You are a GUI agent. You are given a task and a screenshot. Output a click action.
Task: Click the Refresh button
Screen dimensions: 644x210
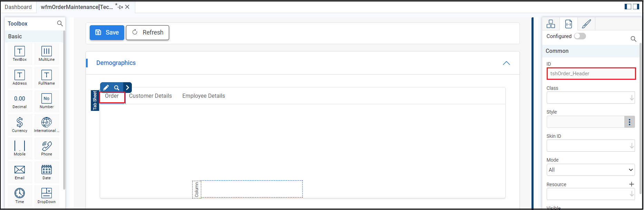coord(148,32)
